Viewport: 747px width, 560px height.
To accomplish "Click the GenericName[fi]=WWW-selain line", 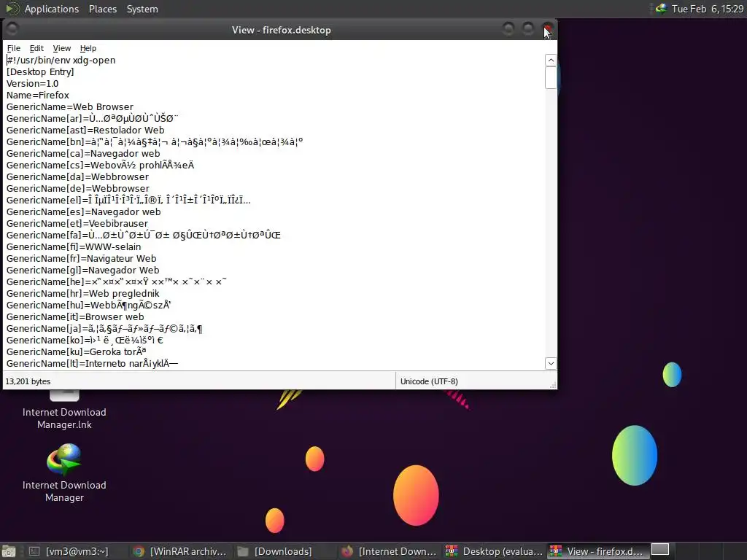I will point(74,246).
